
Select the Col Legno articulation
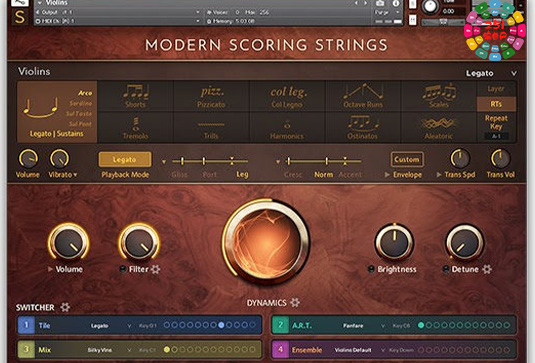pos(288,97)
